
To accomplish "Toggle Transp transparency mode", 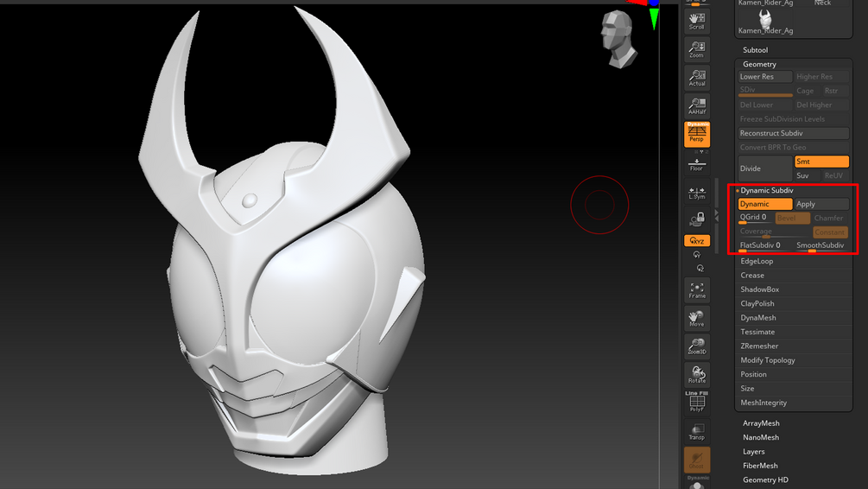I will [696, 431].
